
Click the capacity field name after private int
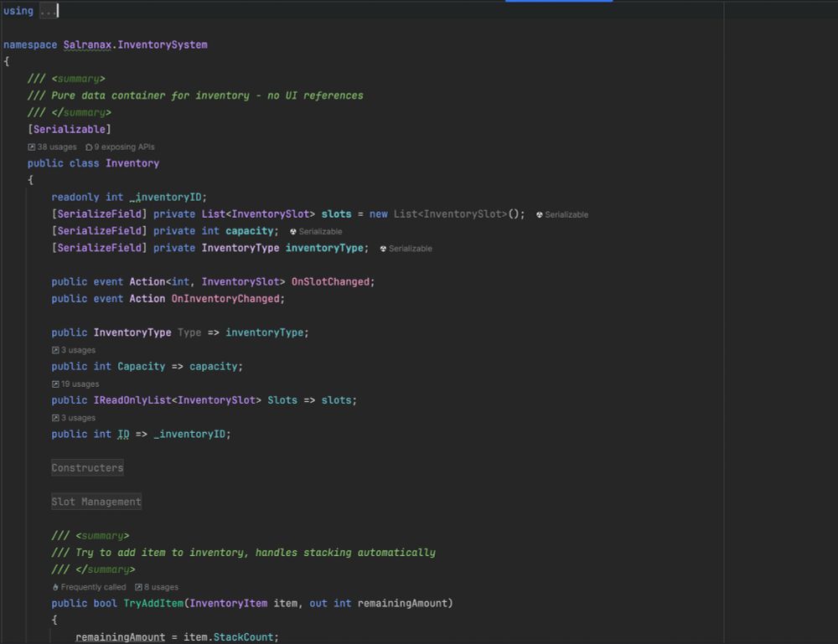(x=249, y=230)
